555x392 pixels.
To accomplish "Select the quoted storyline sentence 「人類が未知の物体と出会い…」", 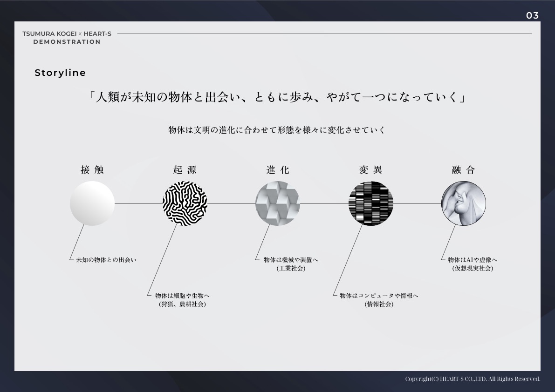I will coord(277,98).
